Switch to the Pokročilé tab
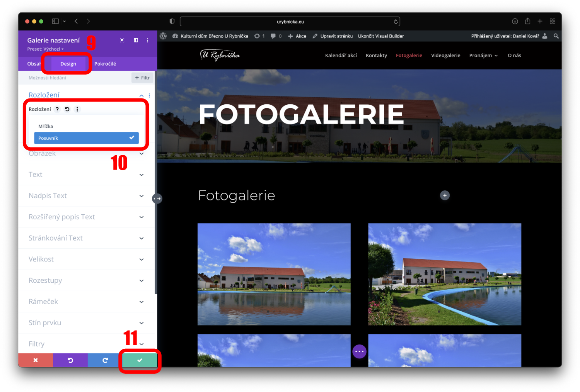580x392 pixels. (105, 64)
